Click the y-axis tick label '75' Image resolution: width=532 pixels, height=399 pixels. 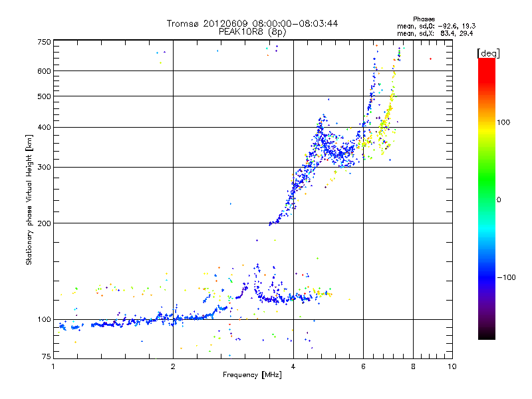(47, 356)
